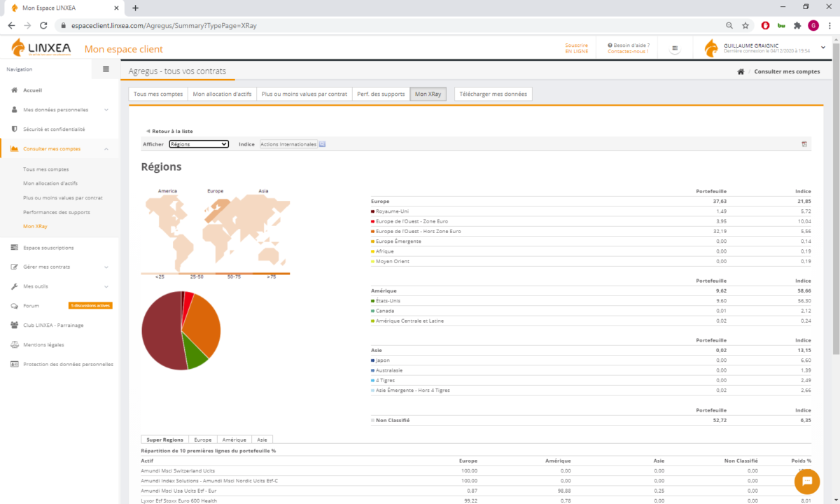Image resolution: width=840 pixels, height=504 pixels.
Task: Click the Accueil home icon in the sidebar
Action: click(15, 90)
